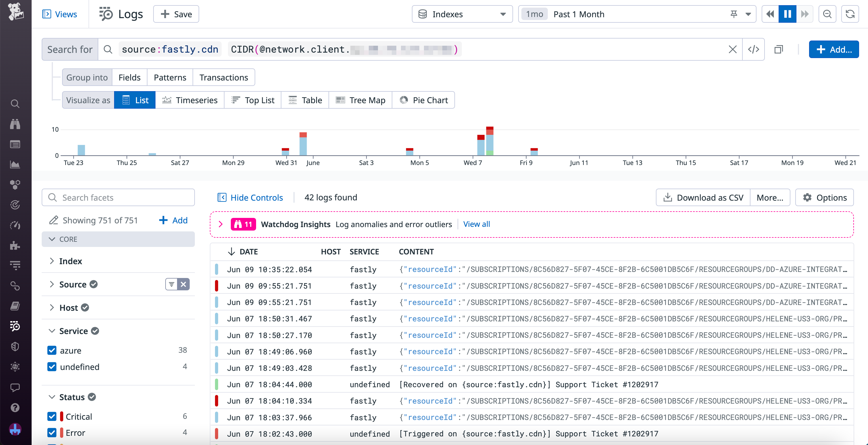Viewport: 868px width, 445px height.
Task: Open View all Watchdog Insights link
Action: [x=476, y=224]
